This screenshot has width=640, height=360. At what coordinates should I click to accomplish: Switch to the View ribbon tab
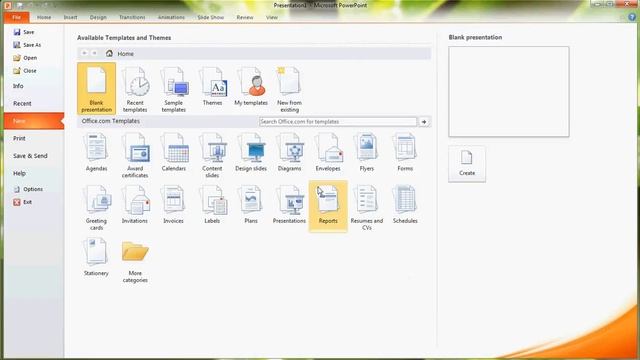coord(272,17)
